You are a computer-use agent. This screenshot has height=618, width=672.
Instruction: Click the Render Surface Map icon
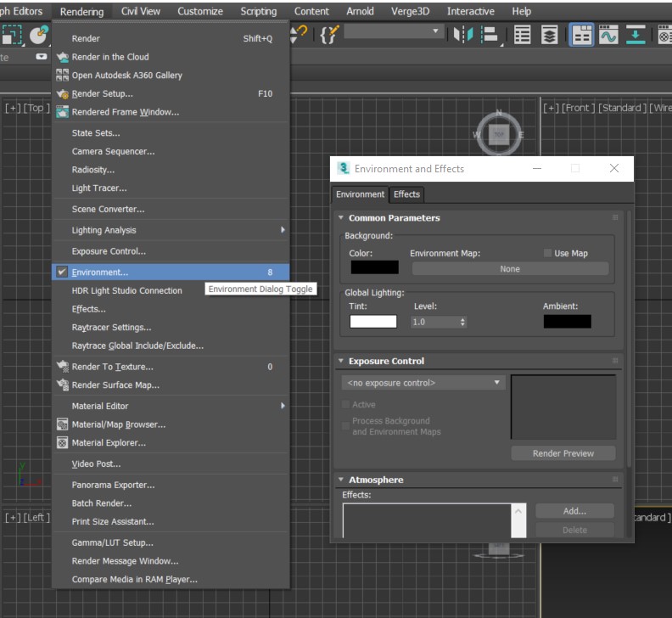63,385
